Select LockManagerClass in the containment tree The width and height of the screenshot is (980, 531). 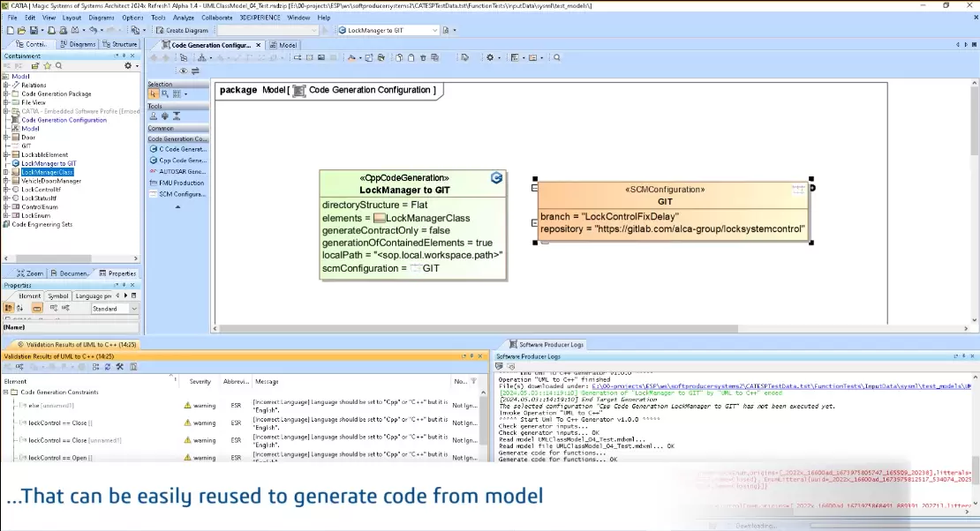click(47, 172)
